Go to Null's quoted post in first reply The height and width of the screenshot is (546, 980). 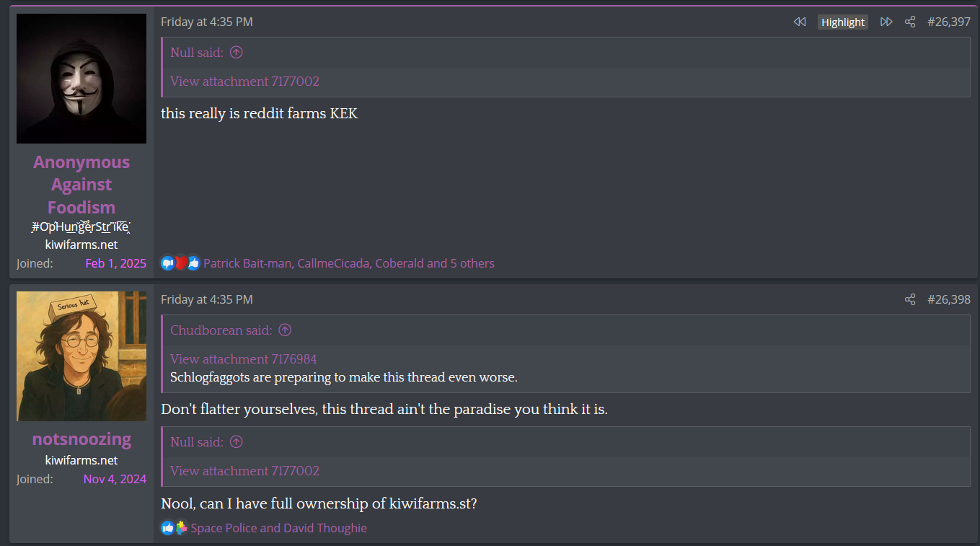pyautogui.click(x=236, y=53)
